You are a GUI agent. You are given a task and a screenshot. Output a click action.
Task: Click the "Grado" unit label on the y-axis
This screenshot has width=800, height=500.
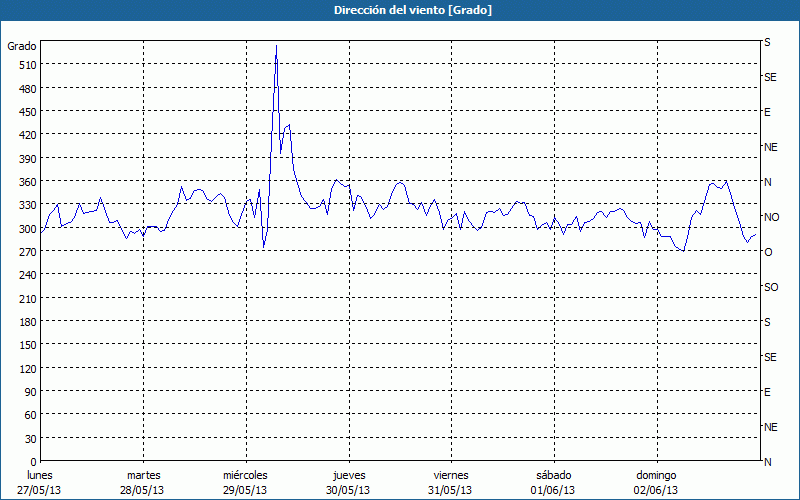22,47
